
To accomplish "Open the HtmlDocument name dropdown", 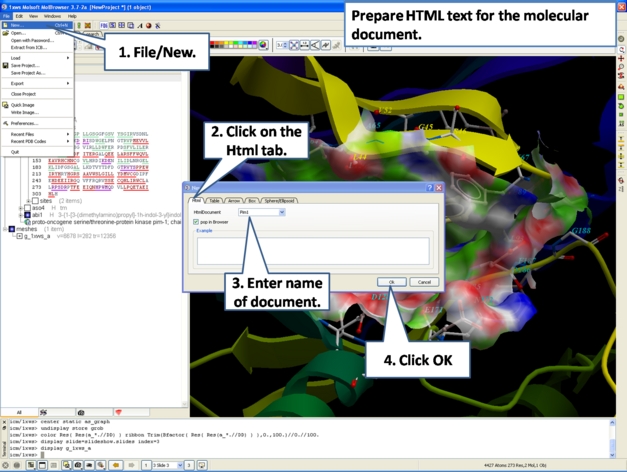I will [x=281, y=212].
